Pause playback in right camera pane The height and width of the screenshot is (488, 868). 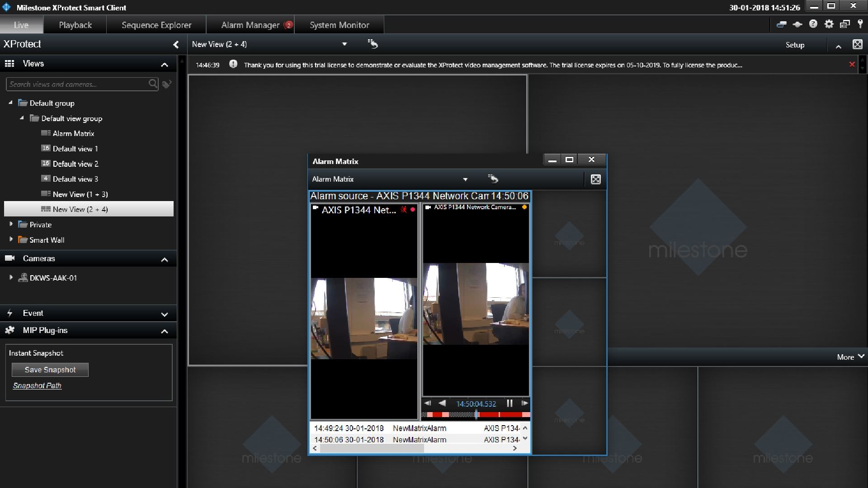tap(509, 403)
